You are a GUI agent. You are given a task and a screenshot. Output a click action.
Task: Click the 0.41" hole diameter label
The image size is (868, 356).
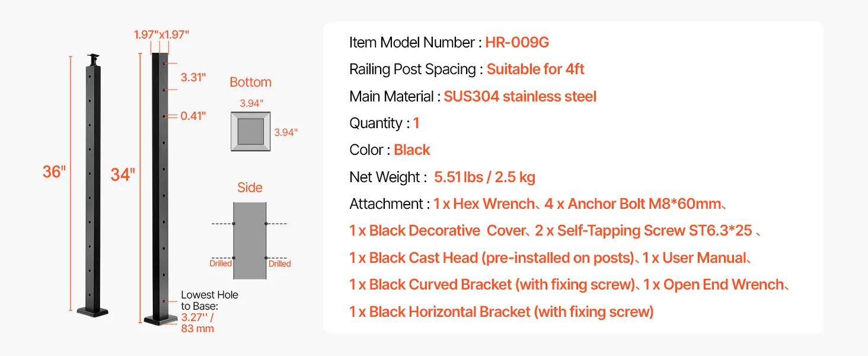click(x=193, y=116)
